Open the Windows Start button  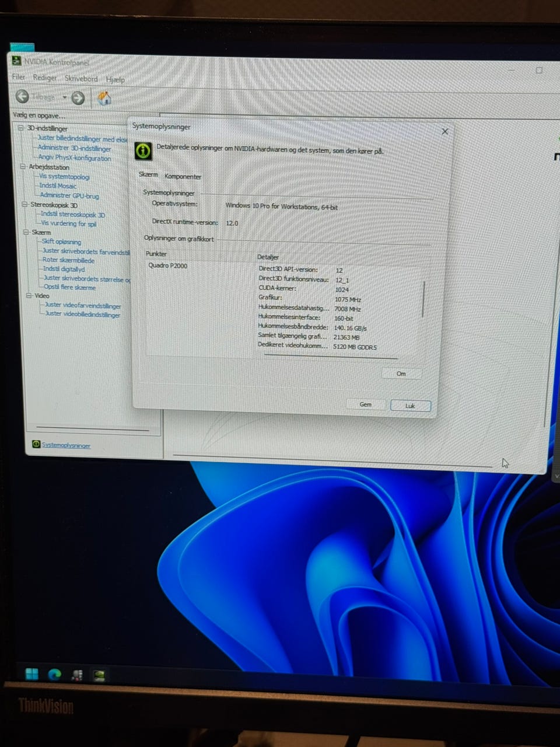tap(32, 674)
